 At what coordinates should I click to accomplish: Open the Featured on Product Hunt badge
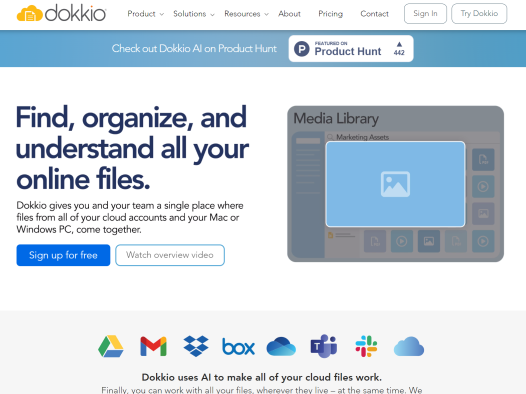pos(351,49)
